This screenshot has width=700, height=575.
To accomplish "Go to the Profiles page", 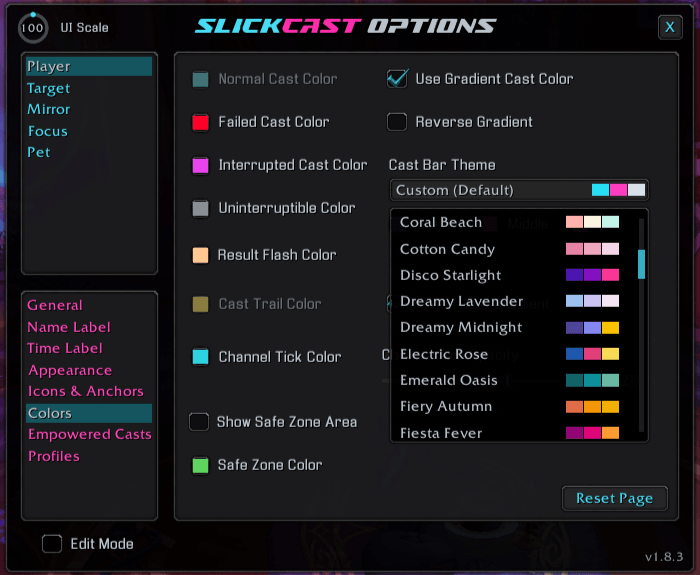I will pyautogui.click(x=89, y=456).
